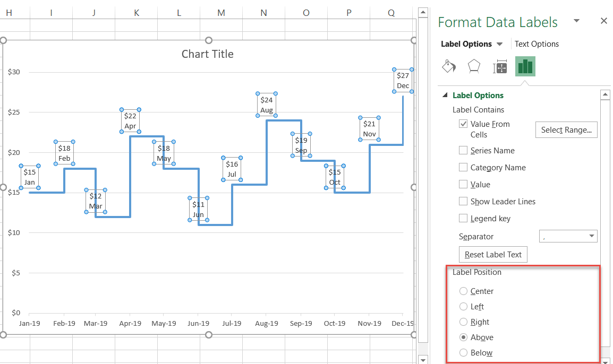Enable the Series Name checkbox

tap(463, 150)
